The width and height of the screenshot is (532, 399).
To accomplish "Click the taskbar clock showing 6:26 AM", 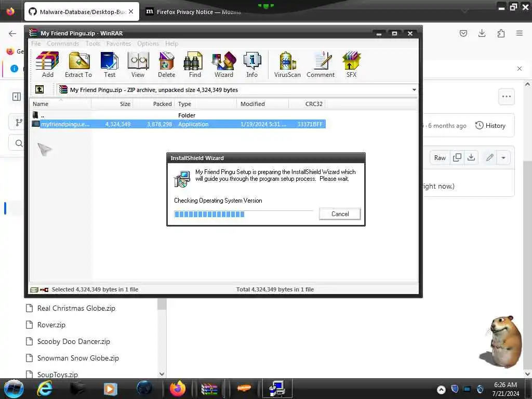I will point(506,389).
